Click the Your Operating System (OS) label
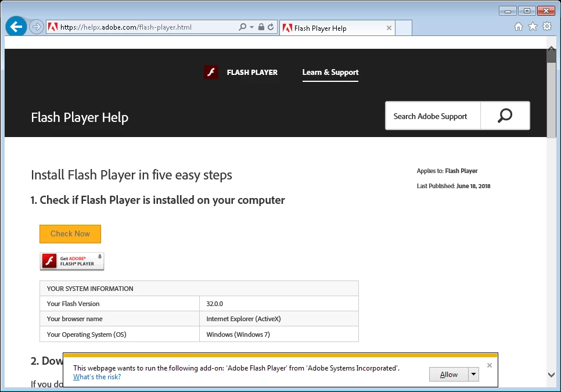The width and height of the screenshot is (561, 392). [87, 335]
